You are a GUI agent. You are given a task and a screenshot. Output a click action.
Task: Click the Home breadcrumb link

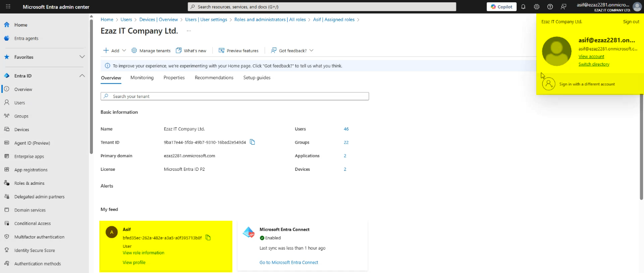coord(107,20)
